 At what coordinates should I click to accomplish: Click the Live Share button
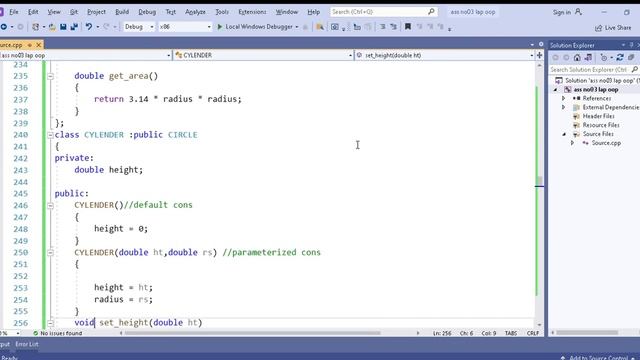coord(613,28)
